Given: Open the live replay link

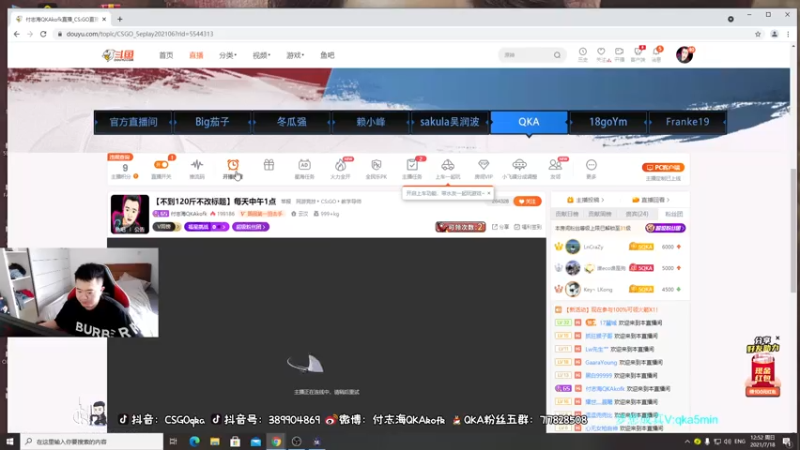Looking at the screenshot, I should click(651, 200).
